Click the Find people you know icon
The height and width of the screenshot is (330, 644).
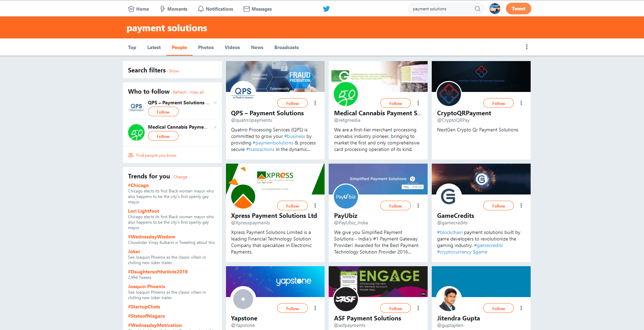[131, 155]
